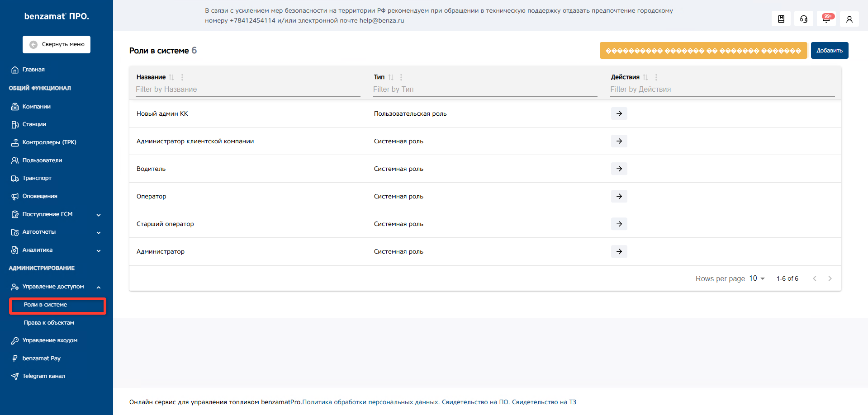This screenshot has width=868, height=415.
Task: Open the Водитель role arrow action
Action: tap(619, 169)
